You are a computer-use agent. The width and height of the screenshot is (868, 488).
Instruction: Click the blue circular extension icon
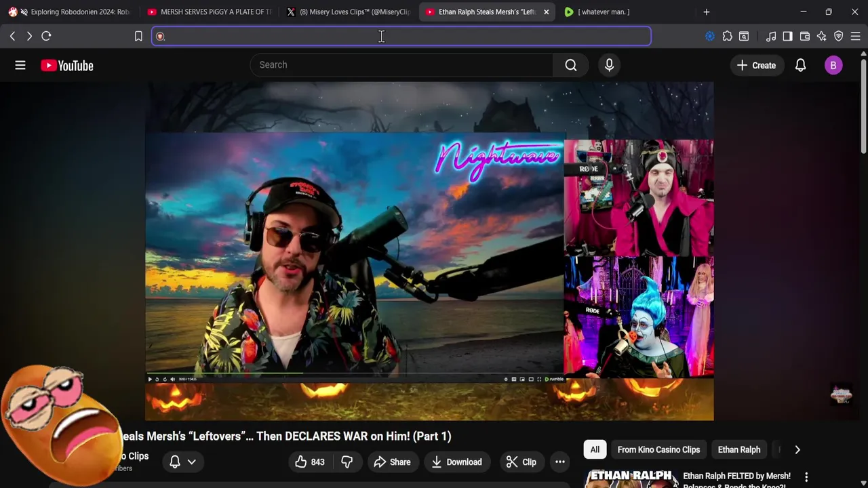pyautogui.click(x=710, y=37)
